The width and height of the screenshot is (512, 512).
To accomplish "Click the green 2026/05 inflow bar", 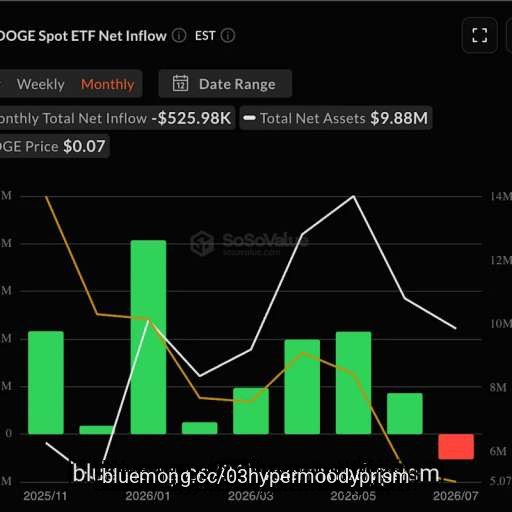I will pyautogui.click(x=353, y=383).
